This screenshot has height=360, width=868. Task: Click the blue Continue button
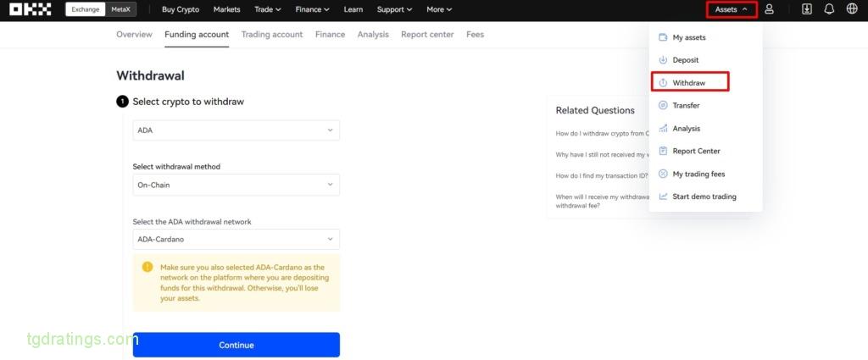click(236, 345)
